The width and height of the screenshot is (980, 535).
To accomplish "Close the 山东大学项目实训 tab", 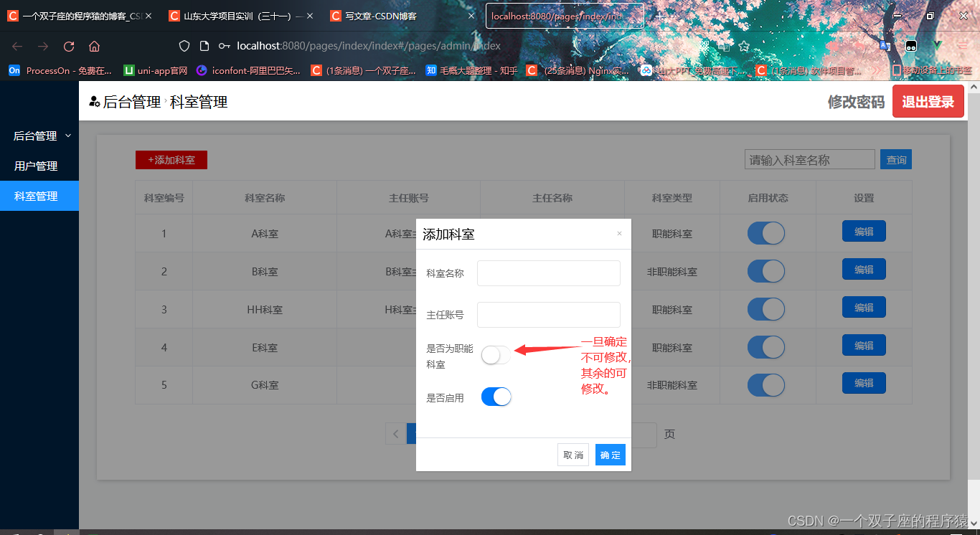I will pos(310,16).
